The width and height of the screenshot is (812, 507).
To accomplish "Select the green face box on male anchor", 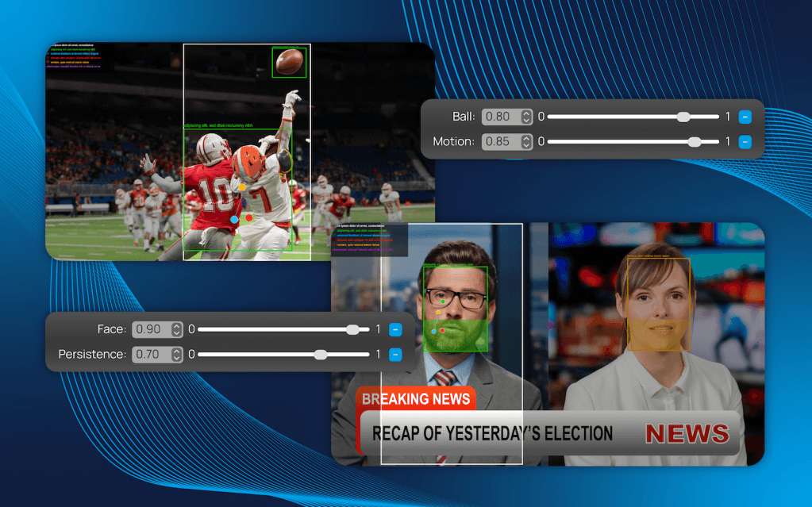I will pos(456,309).
